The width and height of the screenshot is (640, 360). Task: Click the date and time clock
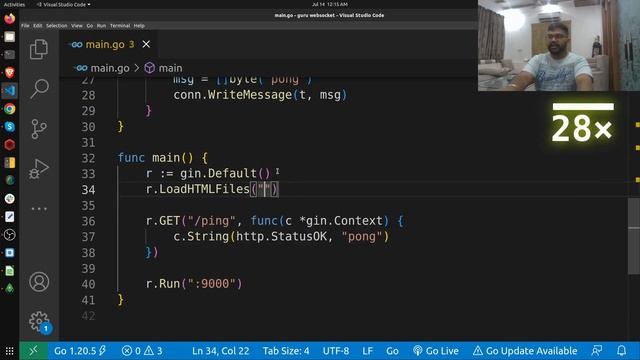(330, 4)
